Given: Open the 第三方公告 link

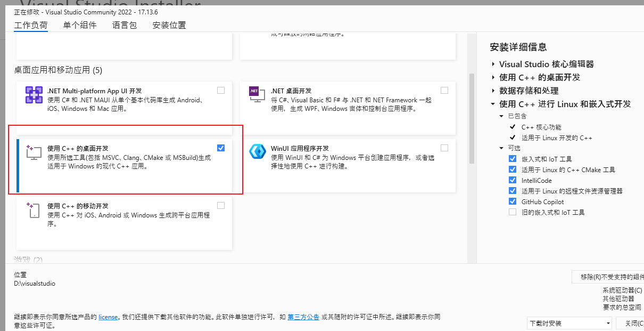Looking at the screenshot, I should [303, 317].
